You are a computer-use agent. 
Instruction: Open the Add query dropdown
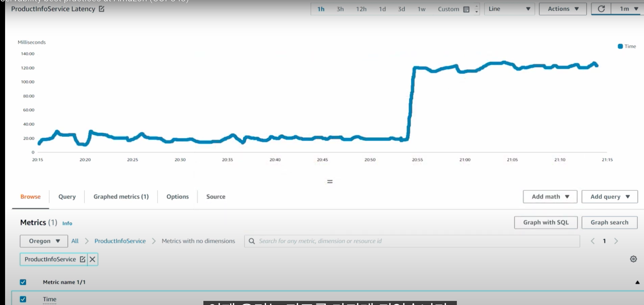click(609, 197)
